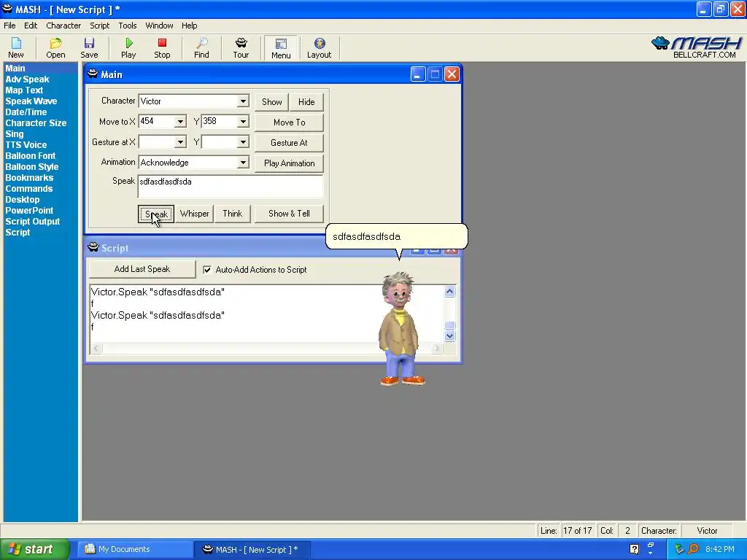This screenshot has width=747, height=560.
Task: Click the help question mark tray icon
Action: (634, 549)
